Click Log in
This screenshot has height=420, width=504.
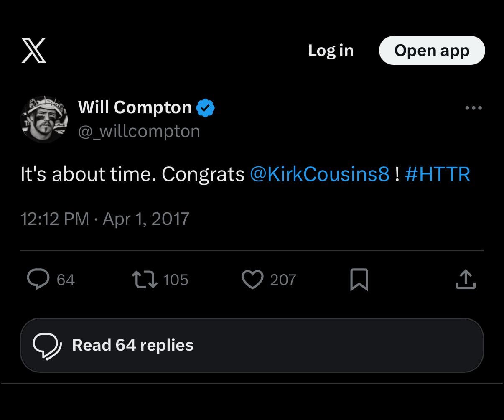[x=331, y=50]
